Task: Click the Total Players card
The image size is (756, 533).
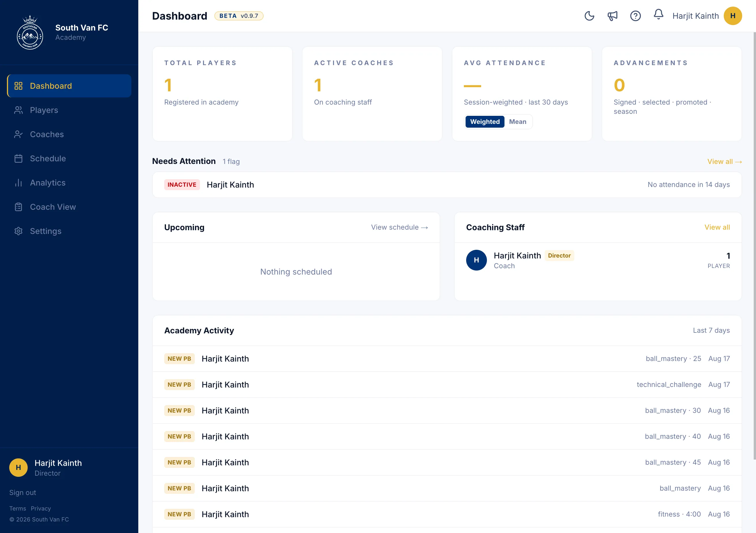Action: (222, 94)
